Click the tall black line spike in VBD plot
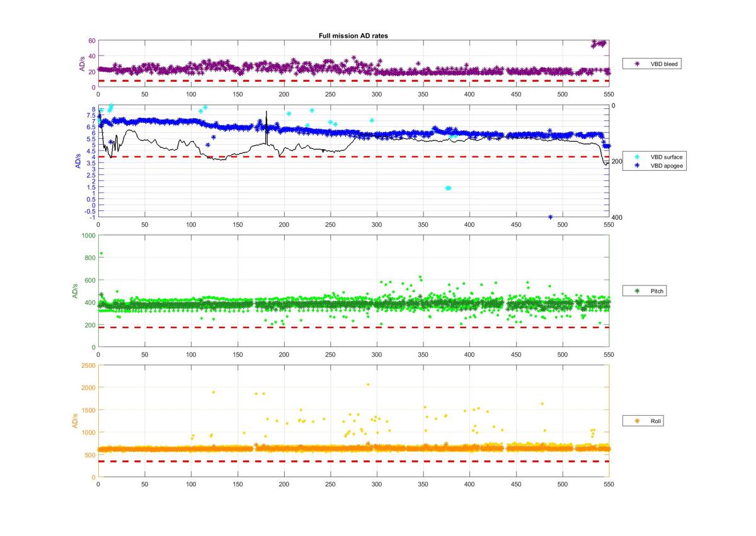The height and width of the screenshot is (536, 756). click(x=266, y=128)
